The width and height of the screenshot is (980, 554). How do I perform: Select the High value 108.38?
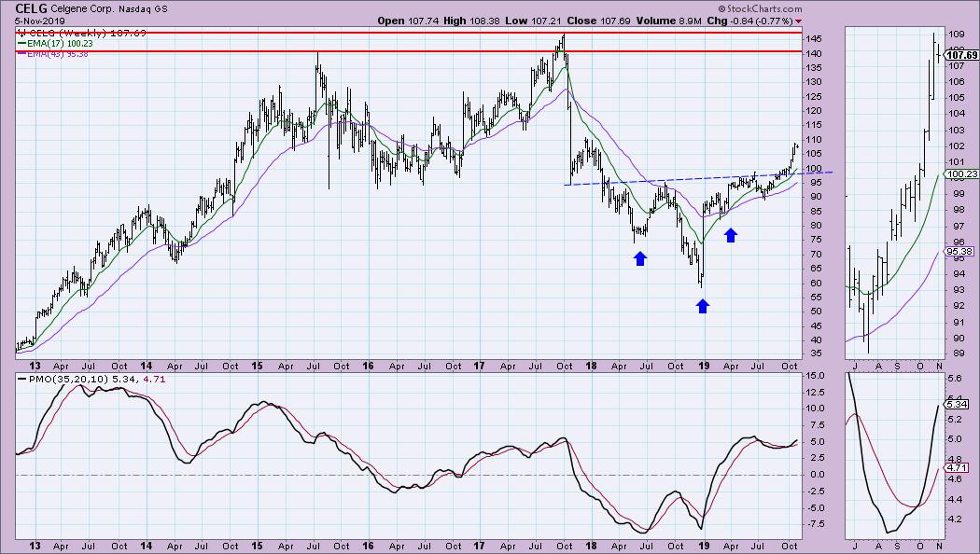(x=483, y=21)
